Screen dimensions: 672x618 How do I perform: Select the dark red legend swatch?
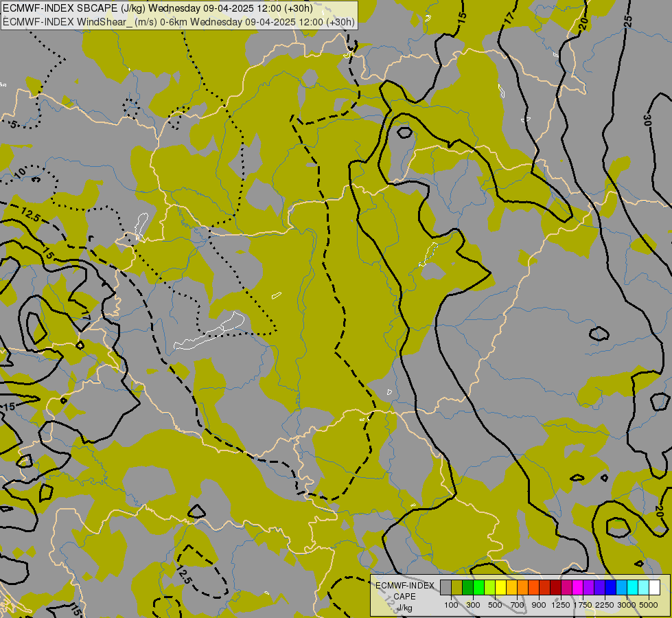click(x=555, y=587)
